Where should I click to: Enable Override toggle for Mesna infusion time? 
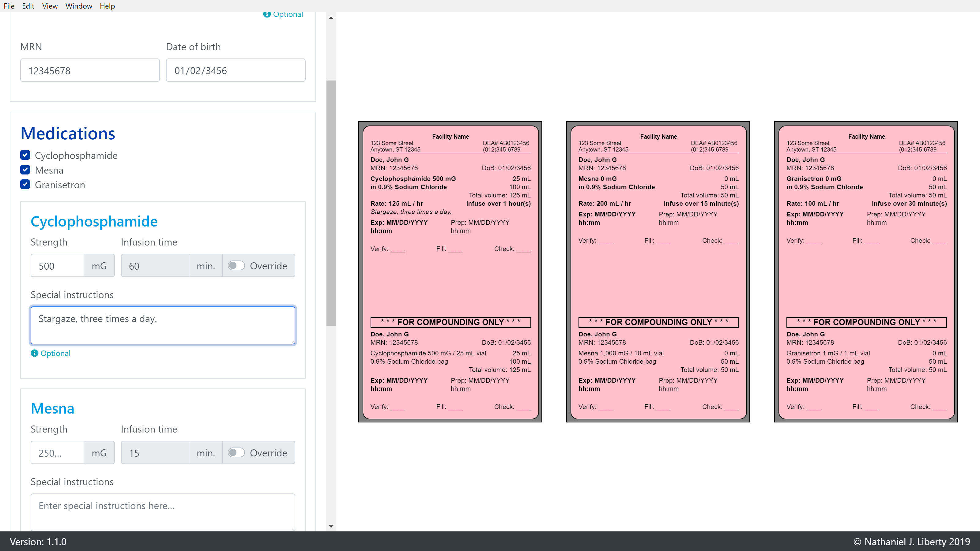click(x=236, y=452)
